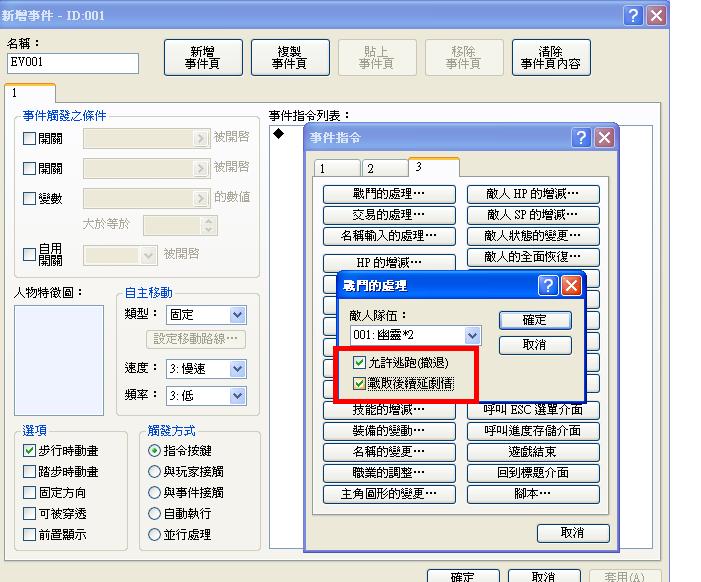Image resolution: width=701 pixels, height=582 pixels.
Task: Uncheck 步行時動畫 option
Action: (29, 451)
